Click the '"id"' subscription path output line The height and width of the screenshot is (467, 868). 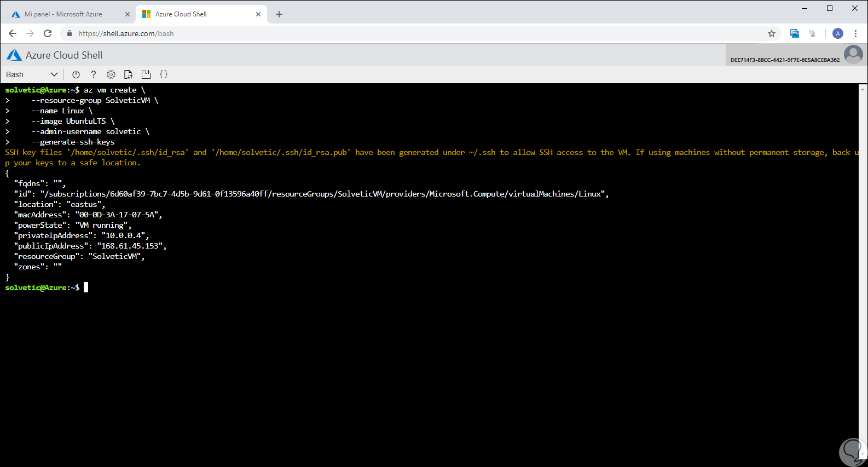(311, 194)
